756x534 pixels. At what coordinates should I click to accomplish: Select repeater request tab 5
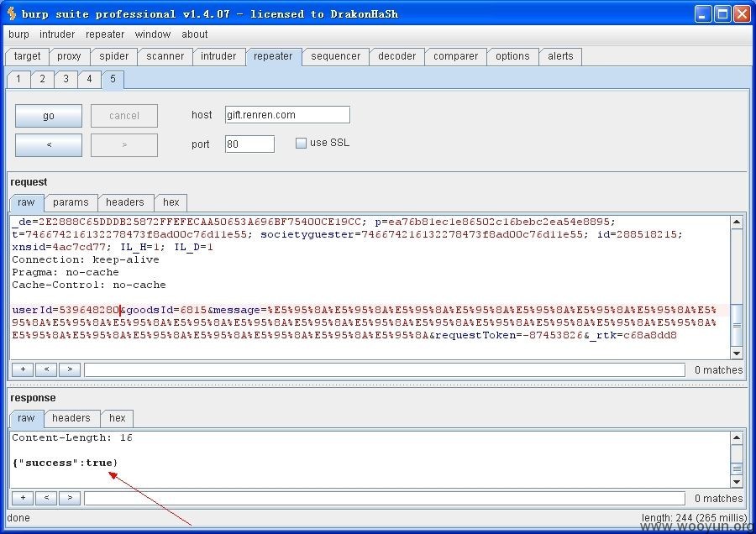point(113,79)
